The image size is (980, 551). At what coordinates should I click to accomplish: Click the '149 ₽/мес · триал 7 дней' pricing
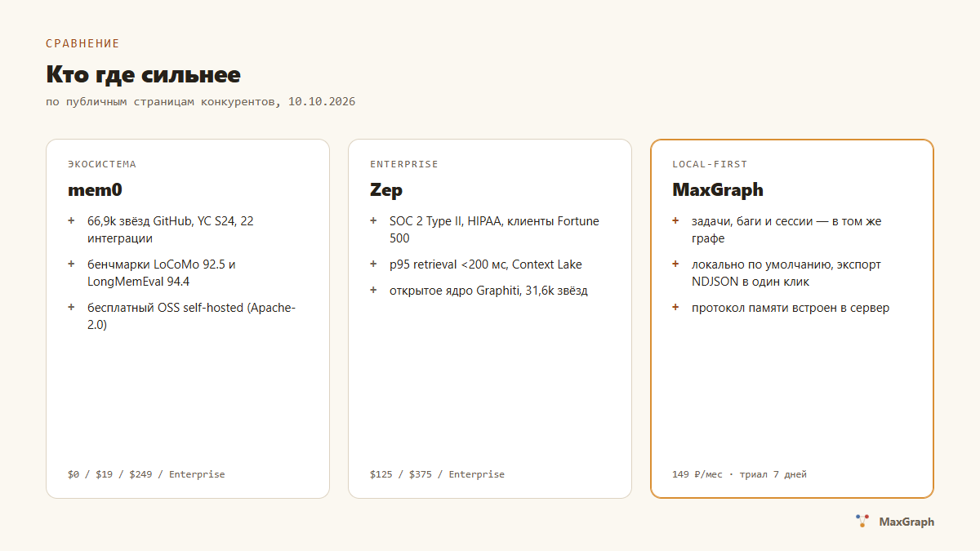[739, 474]
